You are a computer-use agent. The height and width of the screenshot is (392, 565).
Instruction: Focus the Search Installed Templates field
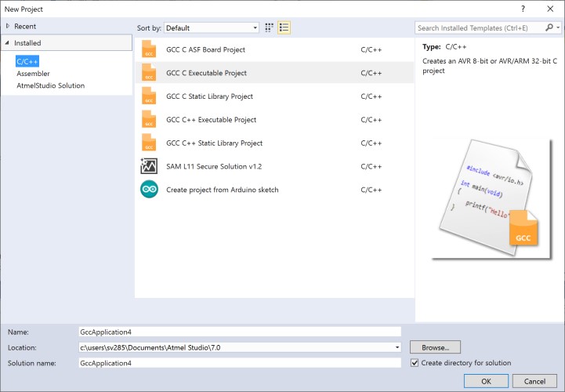pyautogui.click(x=480, y=27)
